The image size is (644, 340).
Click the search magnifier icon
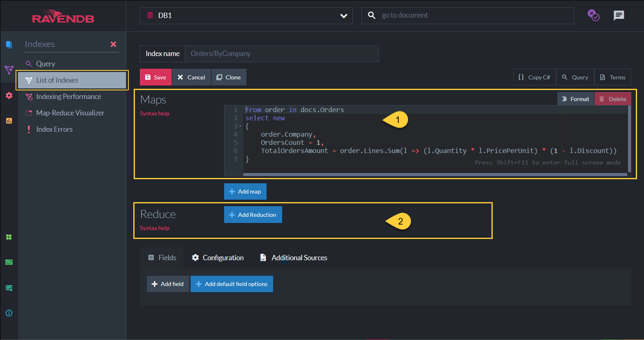tap(371, 16)
